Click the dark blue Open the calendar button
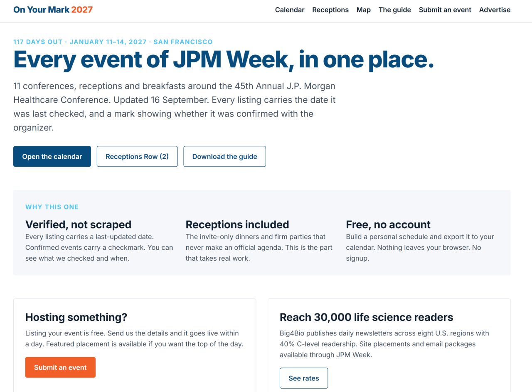Viewport: 532px width, 392px height. point(52,156)
